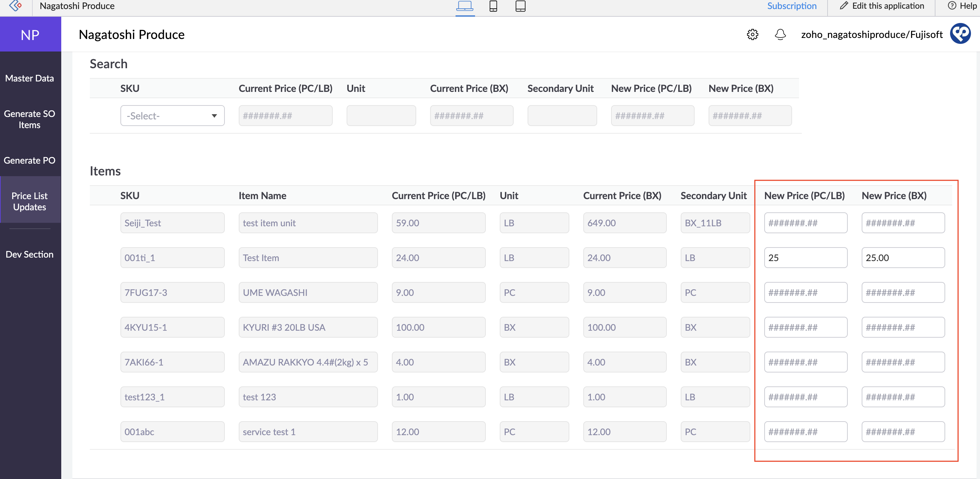Click the Zoho Creator logo icon
The height and width of the screenshot is (479, 980).
(15, 6)
